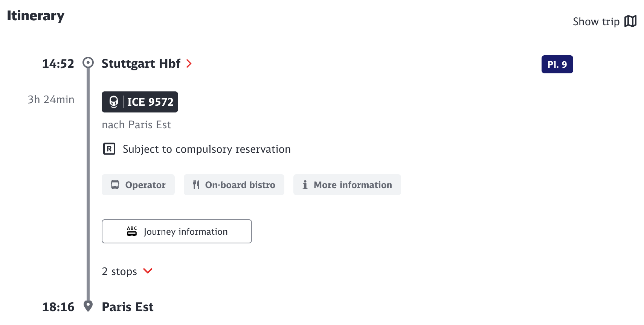644x325 pixels.
Task: Click the cutlery icon for On-board bistro
Action: click(196, 185)
